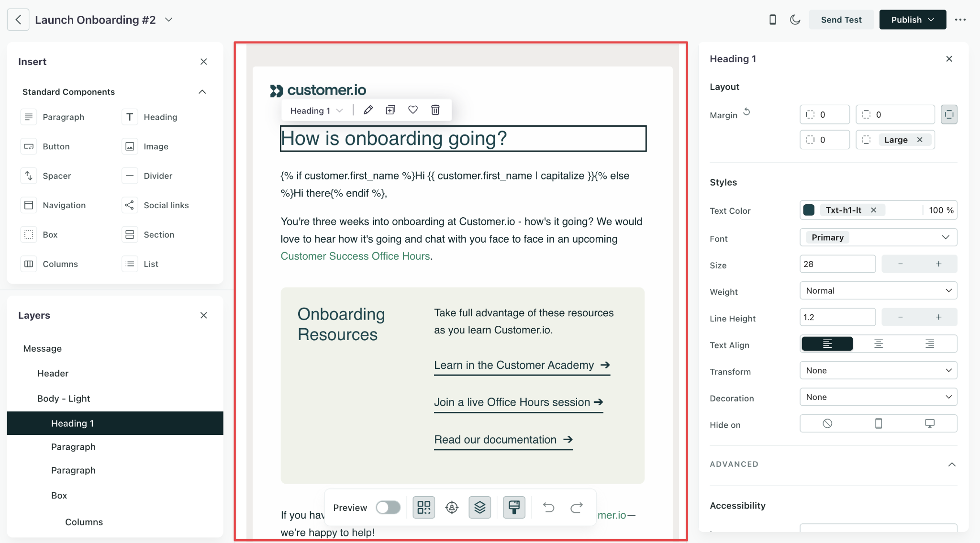Insert a Columns component
The height and width of the screenshot is (543, 980).
click(50, 264)
